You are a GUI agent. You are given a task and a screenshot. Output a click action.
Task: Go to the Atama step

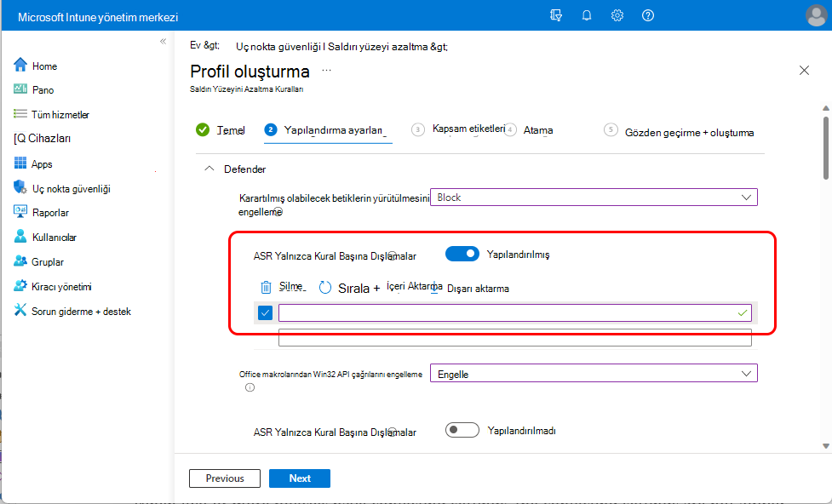529,130
